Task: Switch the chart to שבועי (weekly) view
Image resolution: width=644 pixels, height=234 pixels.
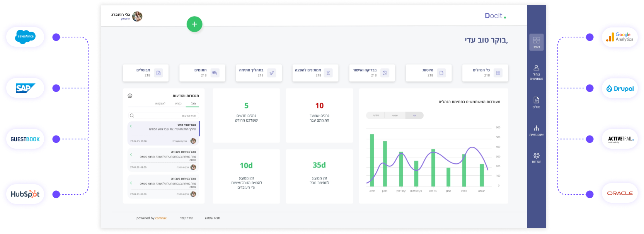Action: (x=395, y=115)
